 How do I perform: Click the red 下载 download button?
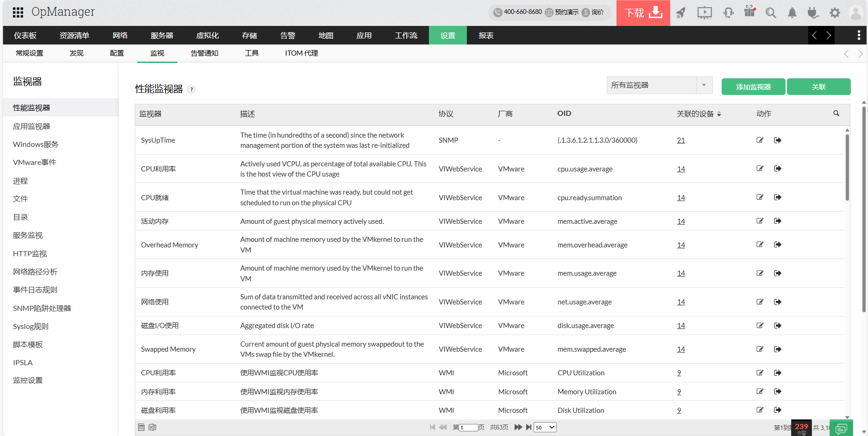click(x=643, y=13)
